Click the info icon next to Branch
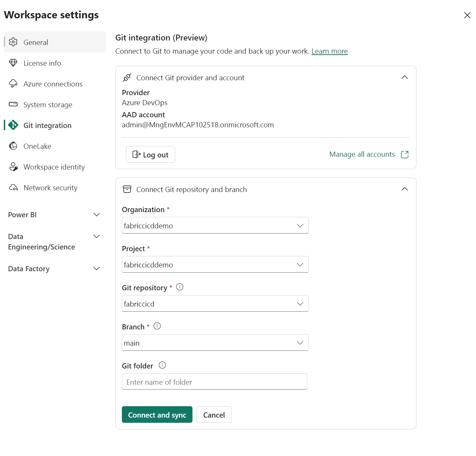The height and width of the screenshot is (456, 476). 157,326
